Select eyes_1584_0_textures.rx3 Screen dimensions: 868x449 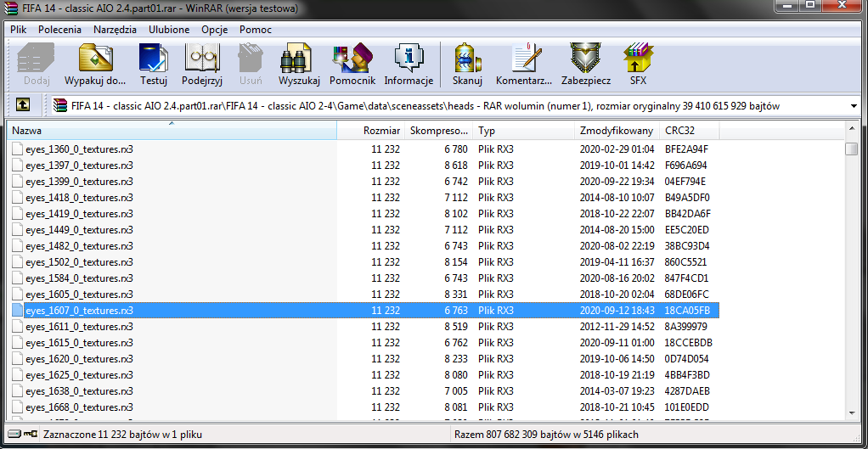(79, 278)
